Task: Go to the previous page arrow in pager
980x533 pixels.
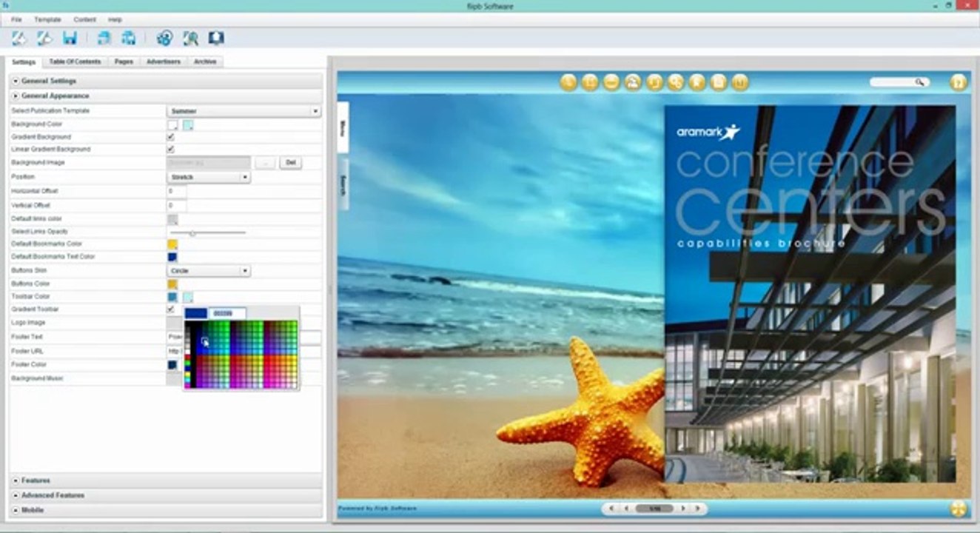Action: 627,509
